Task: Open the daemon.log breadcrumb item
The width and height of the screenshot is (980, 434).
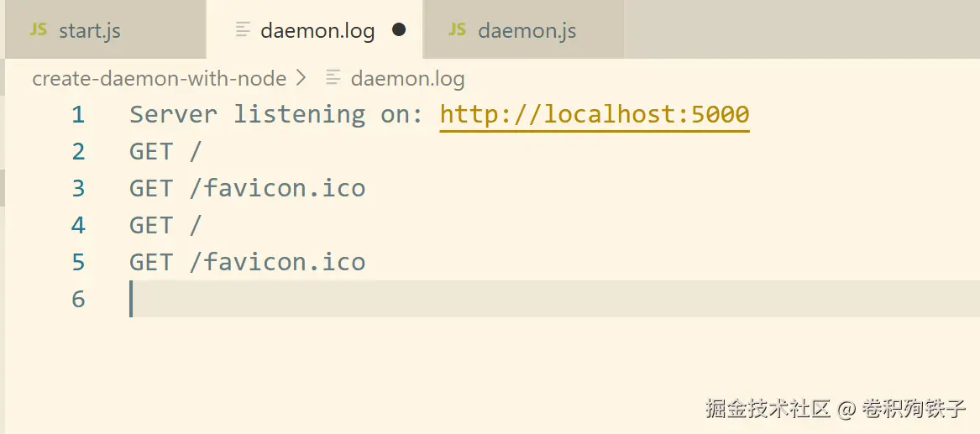Action: click(407, 79)
